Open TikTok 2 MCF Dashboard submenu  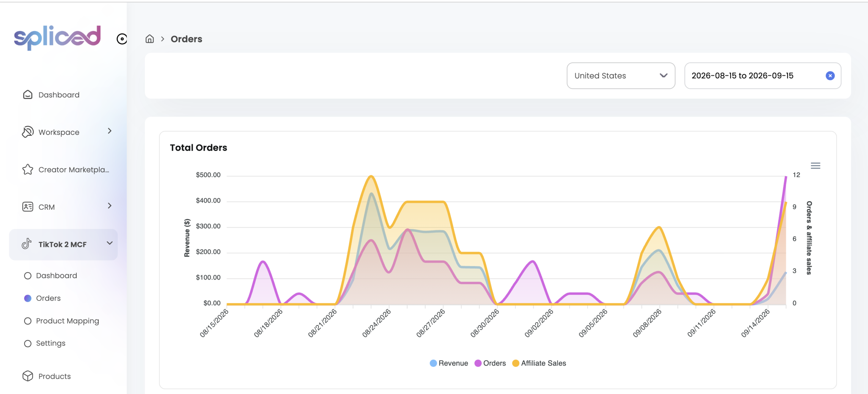[56, 275]
